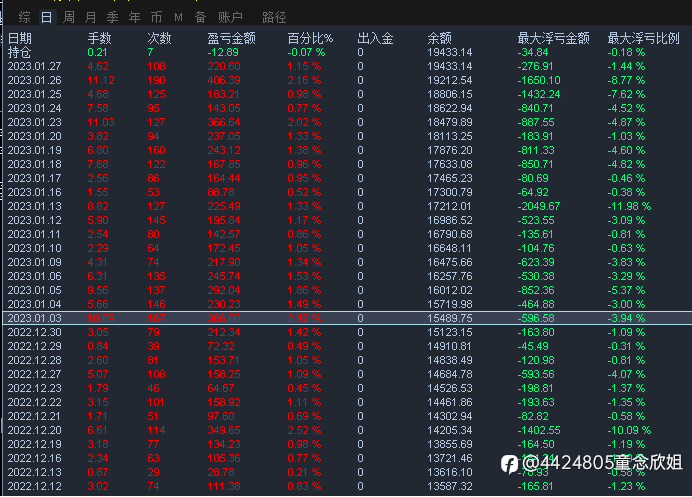Click the 406.39 profit amount cell

pos(224,80)
